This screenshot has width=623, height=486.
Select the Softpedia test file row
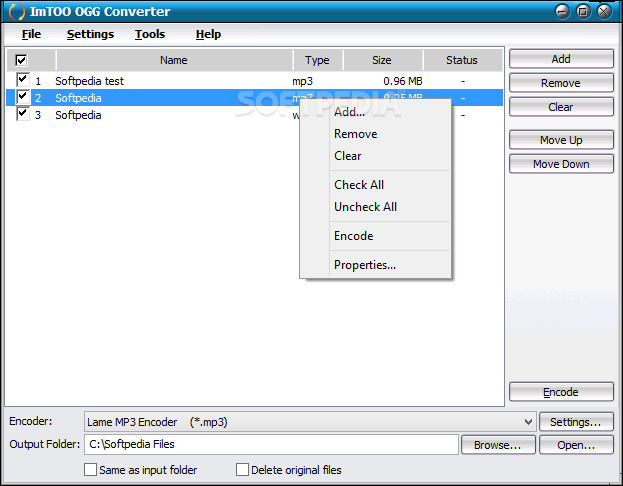click(x=254, y=81)
